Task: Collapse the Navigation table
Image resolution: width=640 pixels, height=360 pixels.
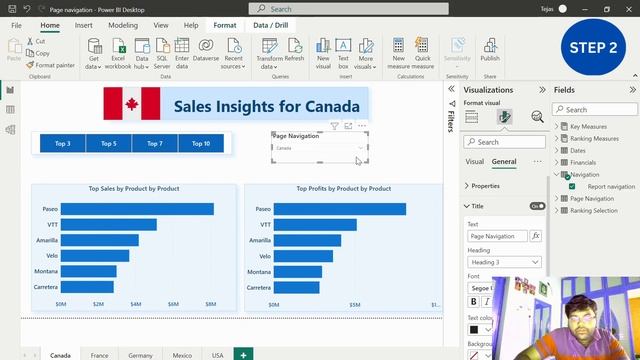Action: [x=556, y=174]
